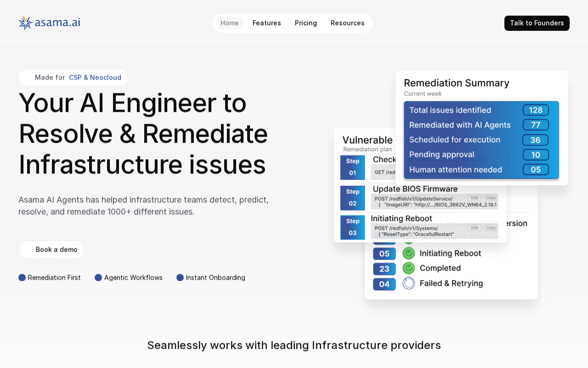Click the green check next to Completed

coord(409,268)
